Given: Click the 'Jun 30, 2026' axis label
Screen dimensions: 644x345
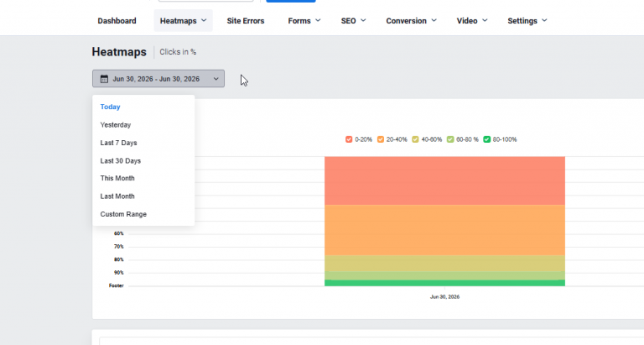Looking at the screenshot, I should pos(444,297).
